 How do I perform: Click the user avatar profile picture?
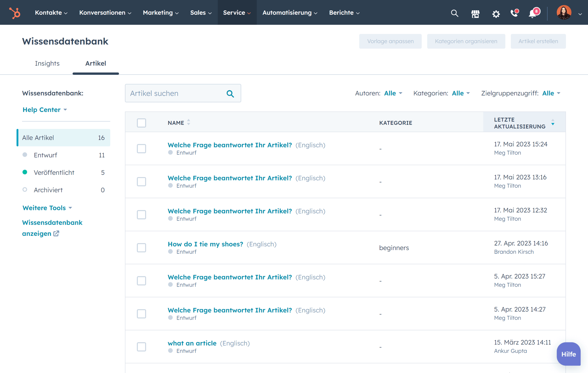coord(564,13)
